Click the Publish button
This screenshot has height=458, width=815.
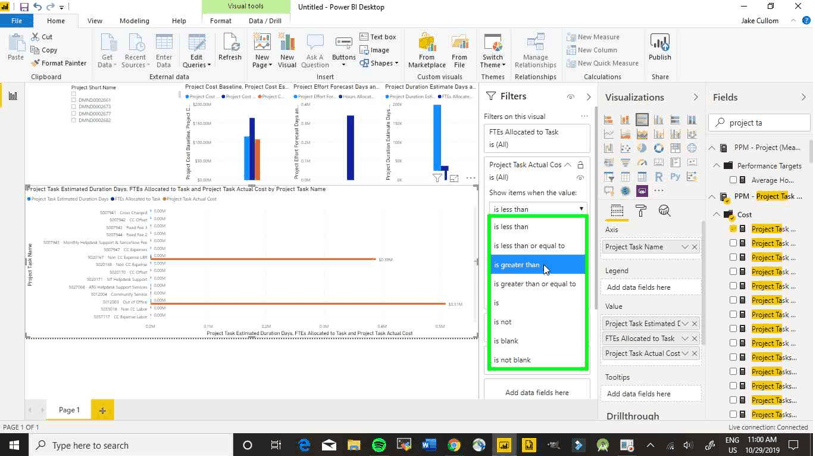(660, 48)
